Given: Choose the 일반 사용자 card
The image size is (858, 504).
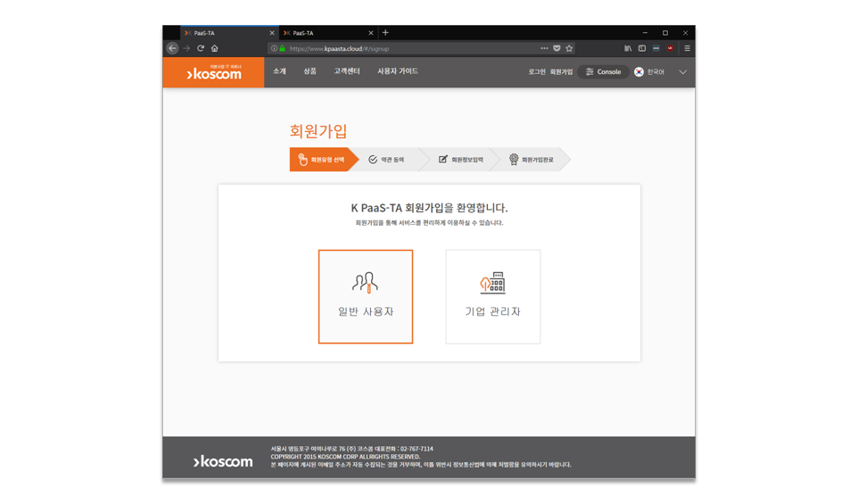Looking at the screenshot, I should pyautogui.click(x=366, y=296).
